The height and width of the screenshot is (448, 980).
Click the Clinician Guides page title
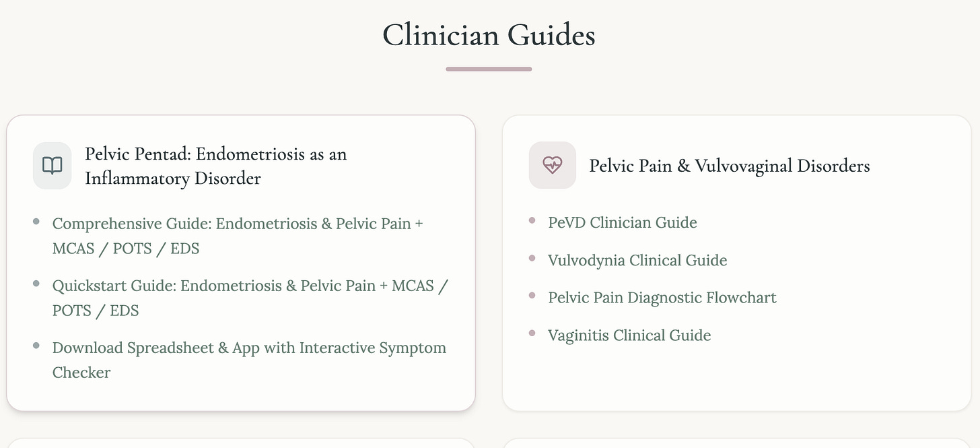tap(489, 35)
